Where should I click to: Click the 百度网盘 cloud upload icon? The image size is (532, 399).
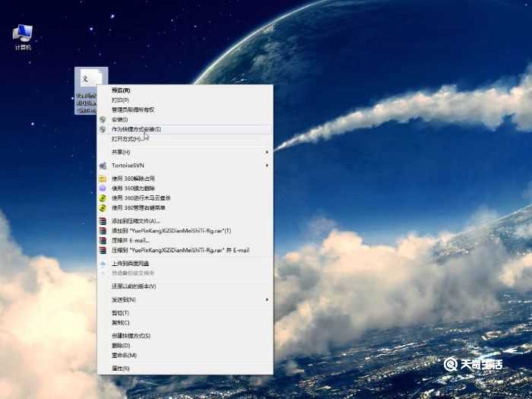point(103,264)
